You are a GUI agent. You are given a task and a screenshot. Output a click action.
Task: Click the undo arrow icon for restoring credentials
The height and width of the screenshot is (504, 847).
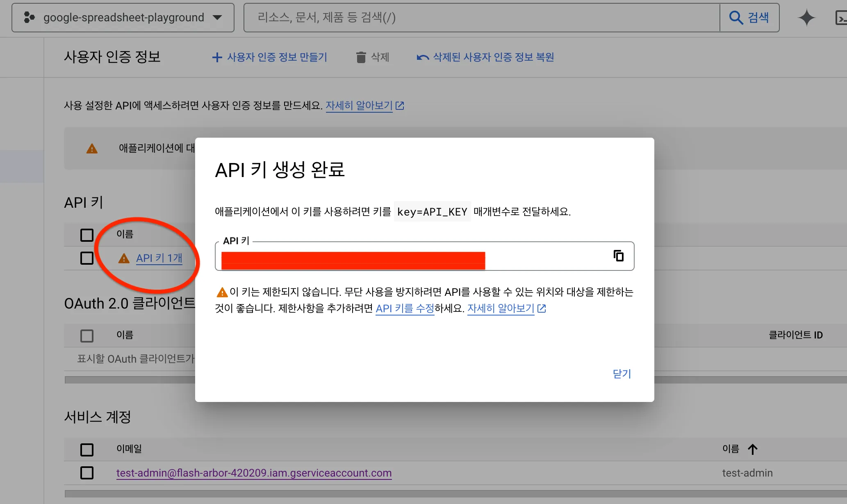point(421,57)
